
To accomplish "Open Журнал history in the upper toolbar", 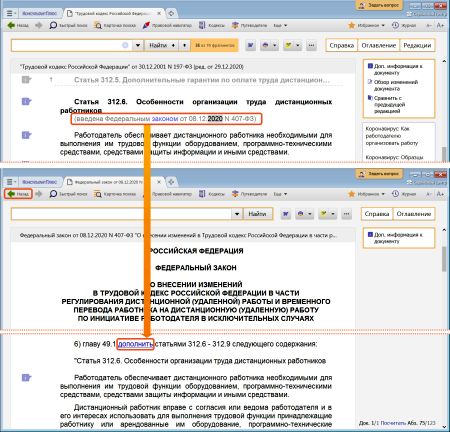I will 404,25.
